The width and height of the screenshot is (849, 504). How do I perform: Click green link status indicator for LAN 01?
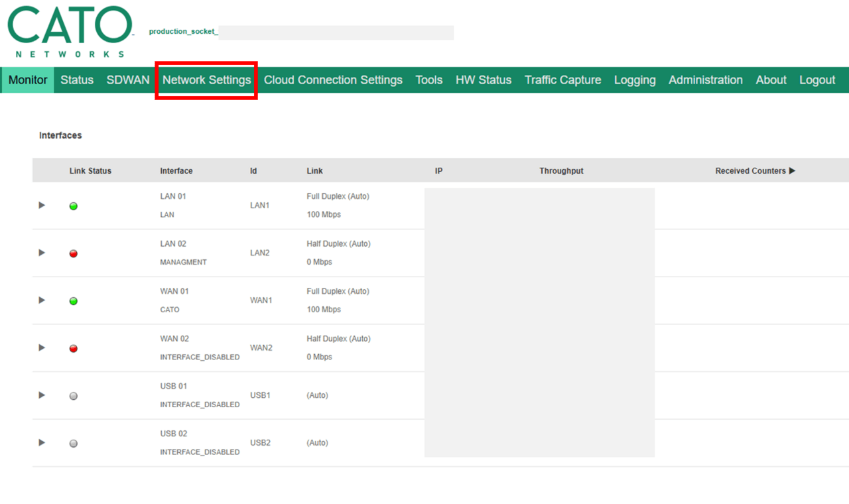[74, 206]
